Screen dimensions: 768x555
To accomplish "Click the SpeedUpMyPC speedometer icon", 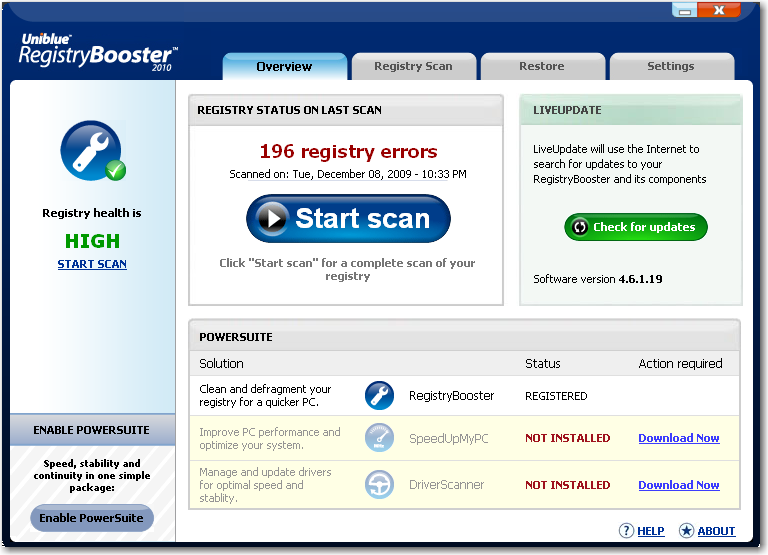I will coord(379,438).
